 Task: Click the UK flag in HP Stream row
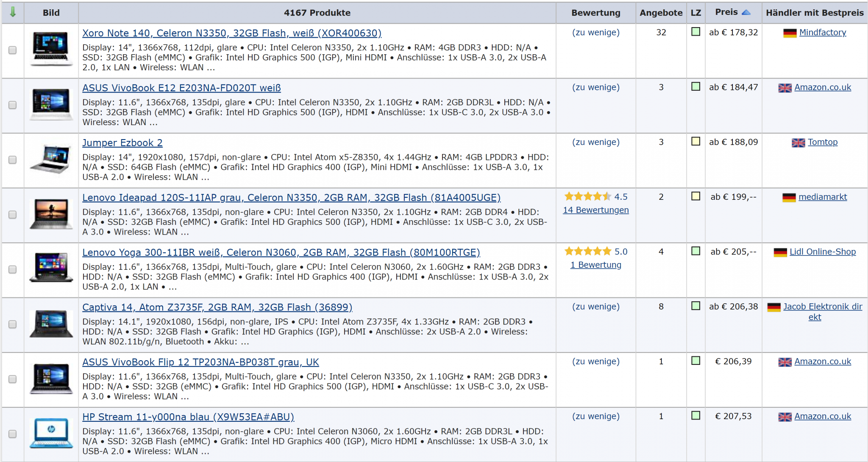pos(785,417)
